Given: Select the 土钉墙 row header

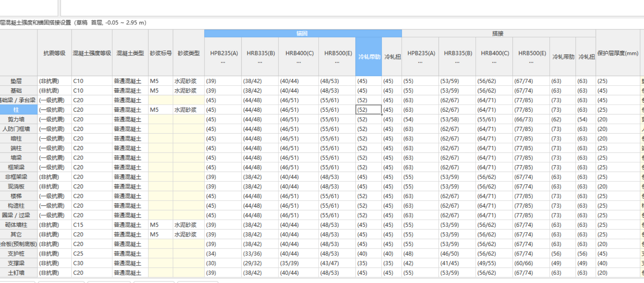Looking at the screenshot, I should coord(18,273).
